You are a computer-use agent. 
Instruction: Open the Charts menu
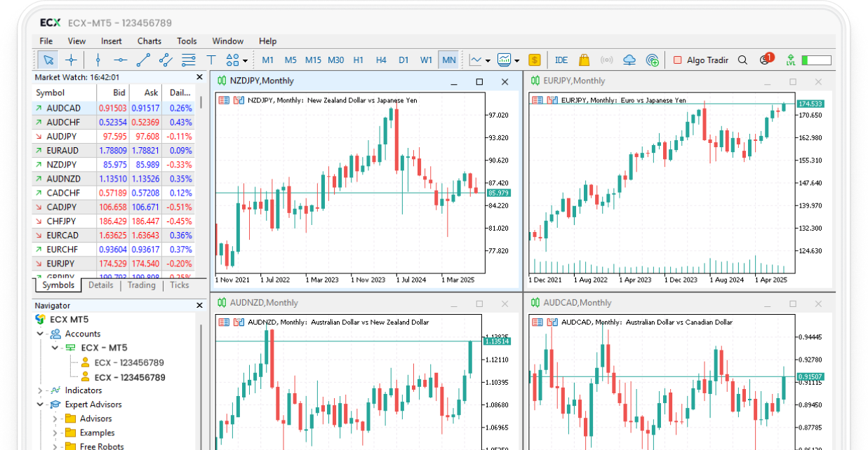click(149, 41)
